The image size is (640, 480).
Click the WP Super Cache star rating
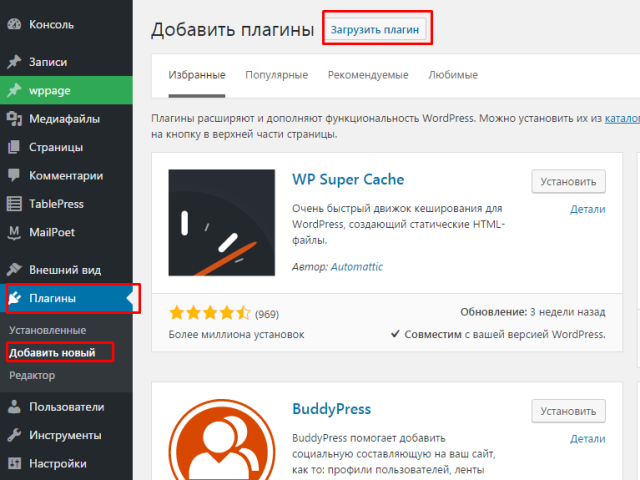pyautogui.click(x=209, y=313)
